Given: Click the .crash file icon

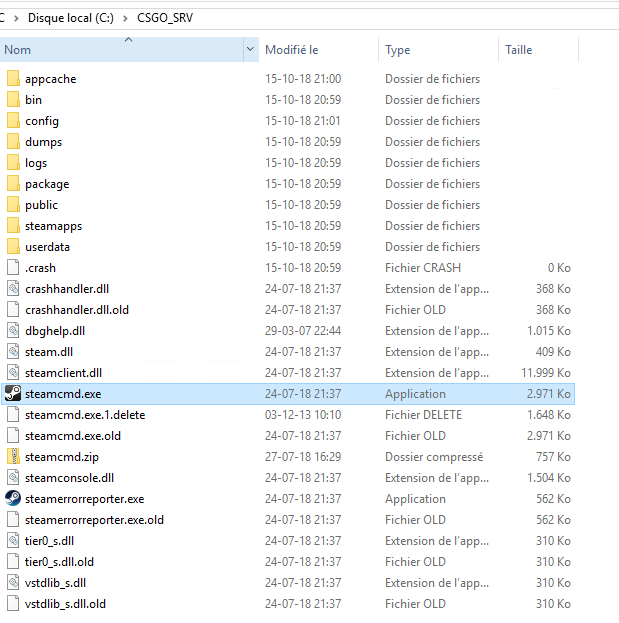Looking at the screenshot, I should (13, 267).
